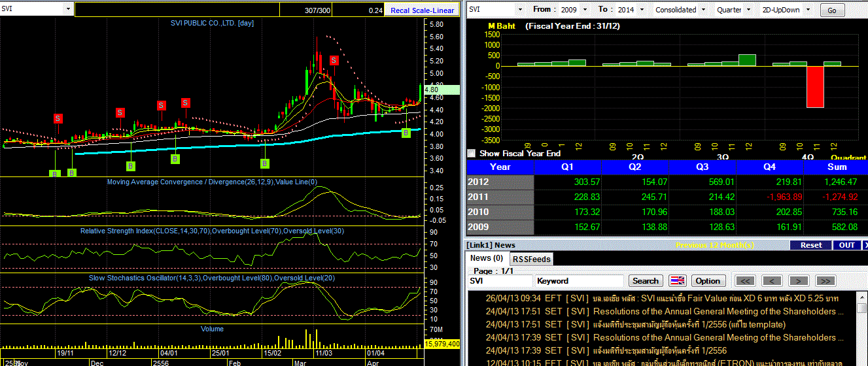Open the SVI symbol dropdown above the price chart
The width and height of the screenshot is (868, 366).
click(x=68, y=10)
